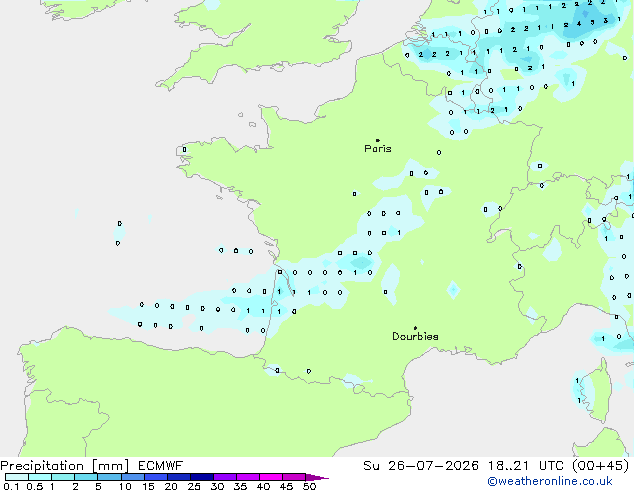Click the date "Su 26-07-2026"

421,466
